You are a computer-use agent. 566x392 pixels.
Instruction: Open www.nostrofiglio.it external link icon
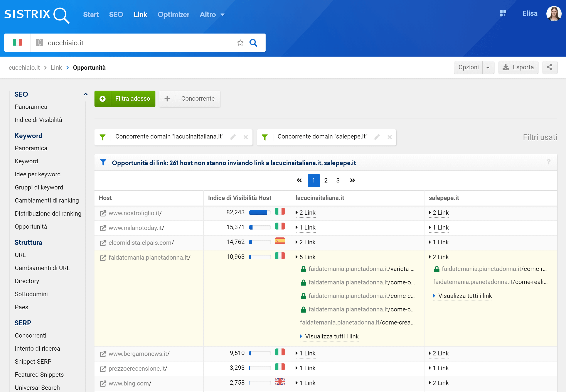click(103, 213)
